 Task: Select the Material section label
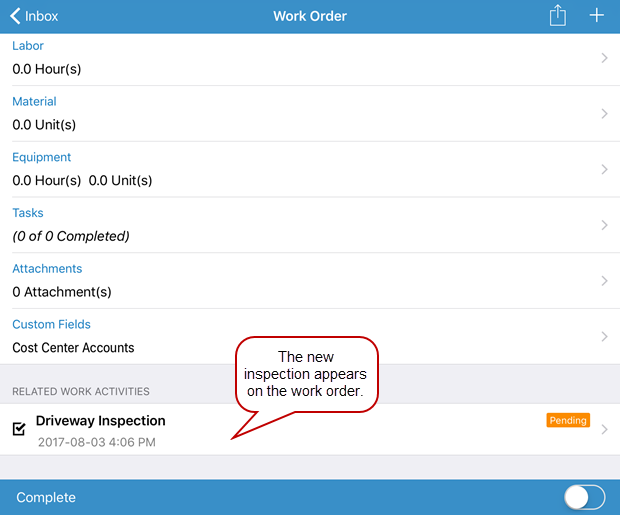click(x=34, y=102)
